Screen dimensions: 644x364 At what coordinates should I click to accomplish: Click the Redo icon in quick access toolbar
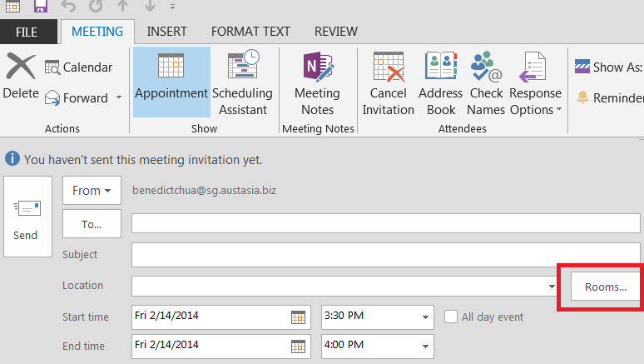pos(96,6)
